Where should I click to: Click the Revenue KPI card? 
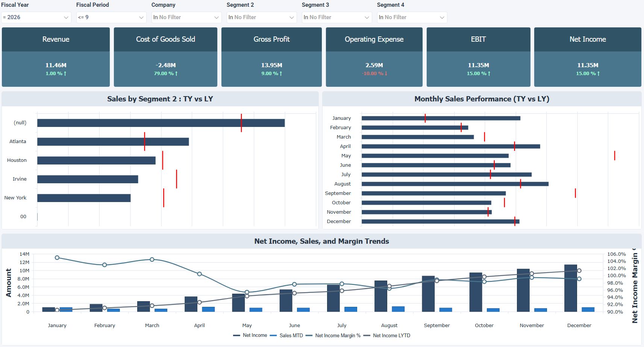point(56,57)
